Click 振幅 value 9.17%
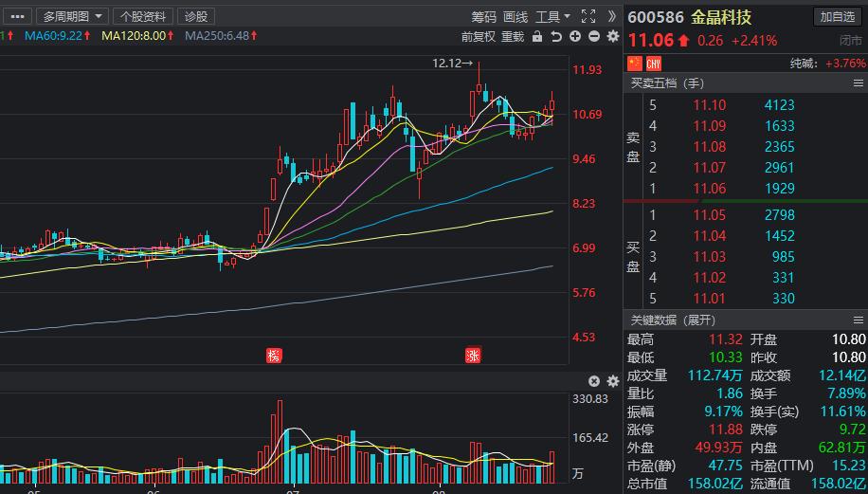Screen dimensions: 868x494 tap(724, 412)
